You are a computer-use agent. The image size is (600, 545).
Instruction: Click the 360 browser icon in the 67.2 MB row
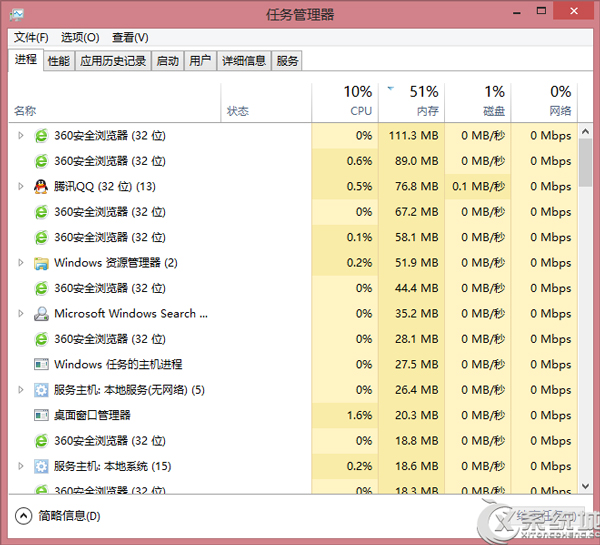click(41, 212)
